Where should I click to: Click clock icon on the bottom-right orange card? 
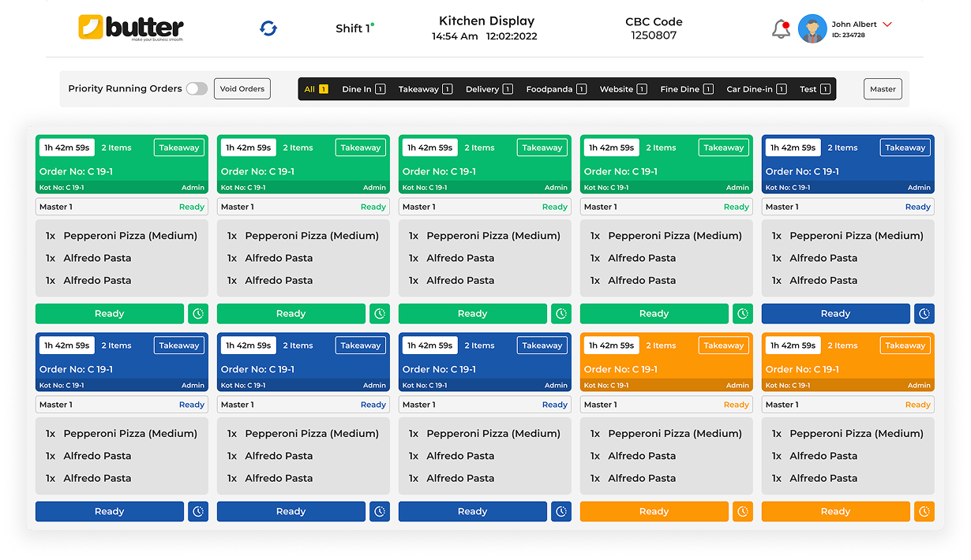(924, 512)
